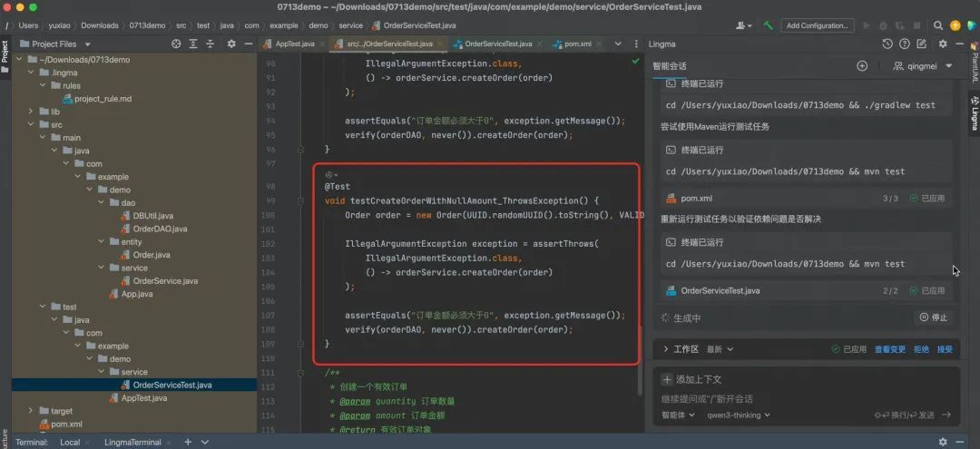Open OrderDAO.java in project tree
The height and width of the screenshot is (449, 980).
[x=160, y=229]
